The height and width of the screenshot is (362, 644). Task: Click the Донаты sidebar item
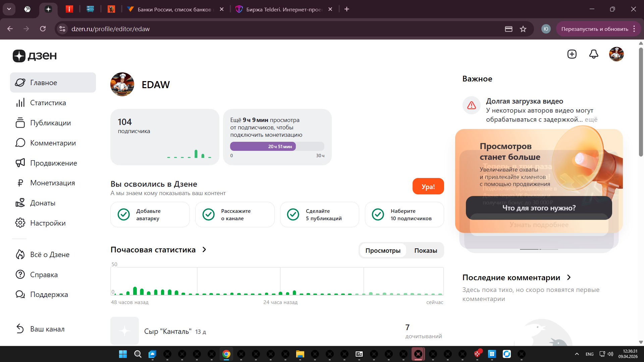[x=43, y=203]
